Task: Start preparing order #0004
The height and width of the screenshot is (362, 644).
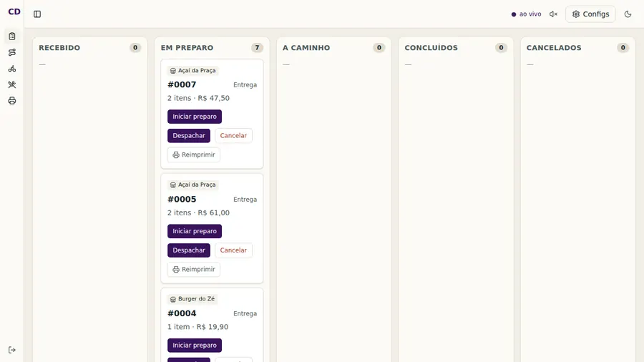Action: (195, 345)
